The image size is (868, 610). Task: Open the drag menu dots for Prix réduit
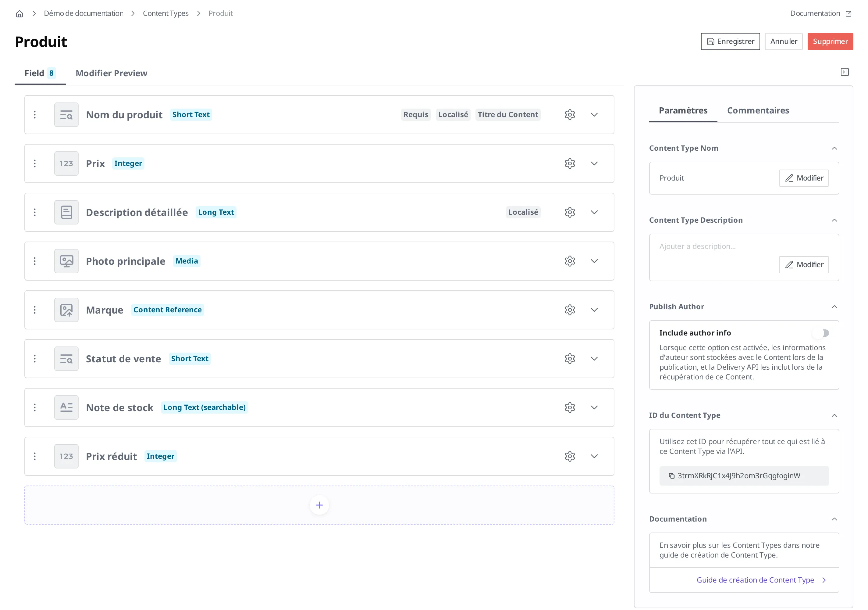tap(35, 456)
